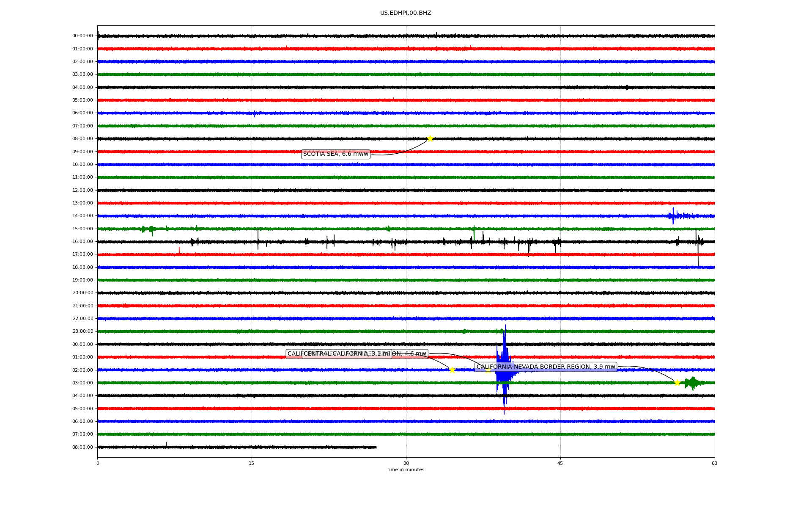Screen dimensions: 812x508
Task: Click the 17:00:00 row time label
Action: [82, 254]
